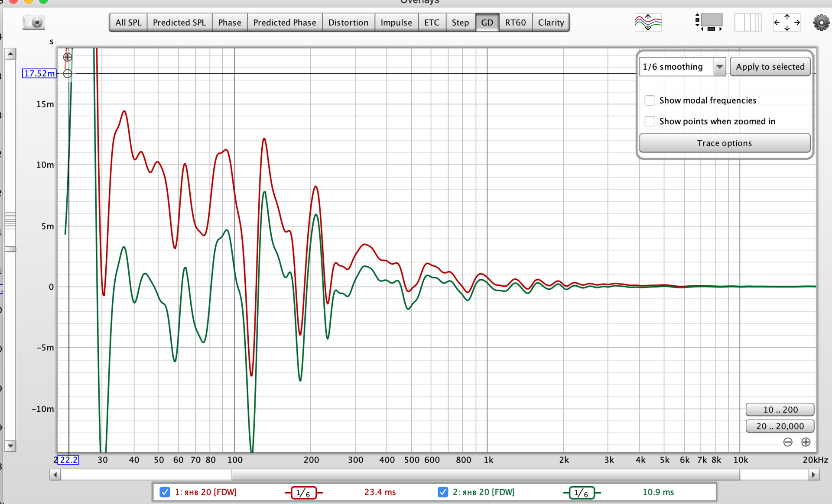This screenshot has width=832, height=504.
Task: Switch to Distortion tab
Action: point(348,23)
